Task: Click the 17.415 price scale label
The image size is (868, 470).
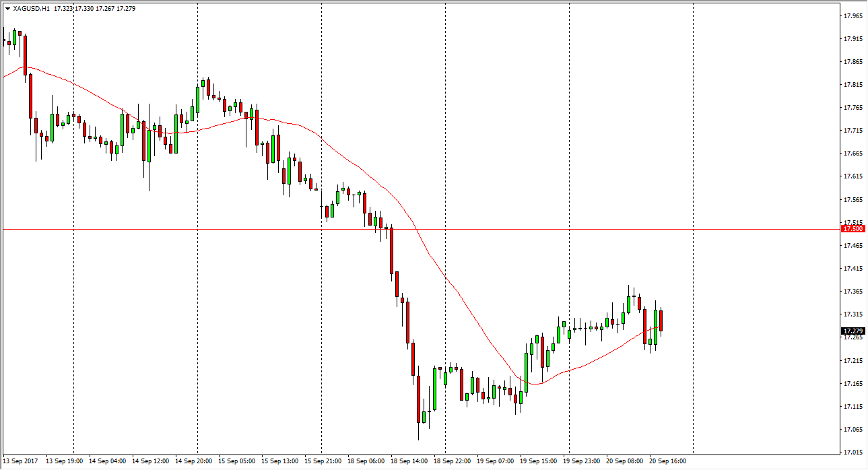Action: point(853,269)
